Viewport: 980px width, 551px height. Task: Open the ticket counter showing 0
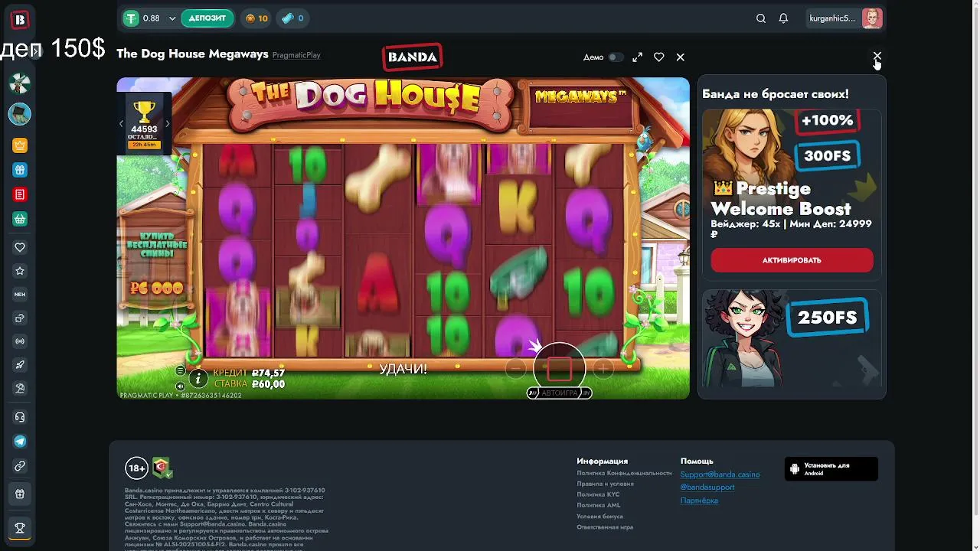[292, 18]
